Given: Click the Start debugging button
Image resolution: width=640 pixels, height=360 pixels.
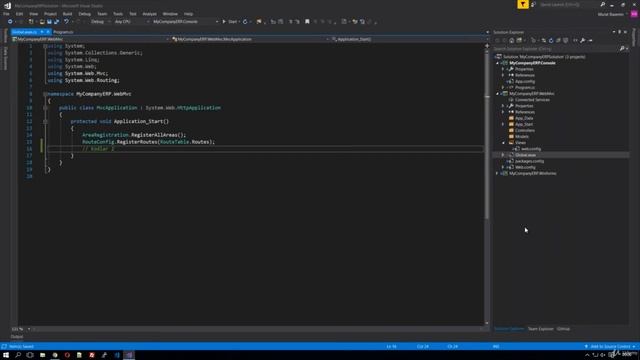Looking at the screenshot, I should point(230,22).
